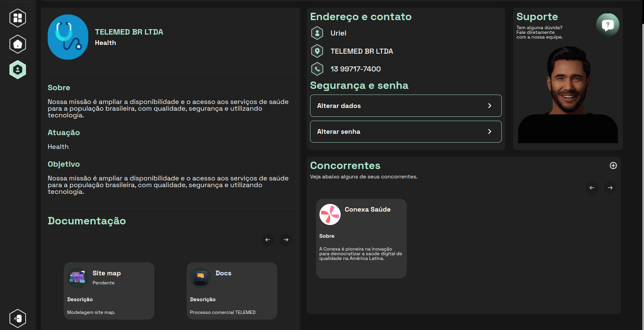Click the TELEMED stethoscope logo
644x330 pixels.
[68, 37]
